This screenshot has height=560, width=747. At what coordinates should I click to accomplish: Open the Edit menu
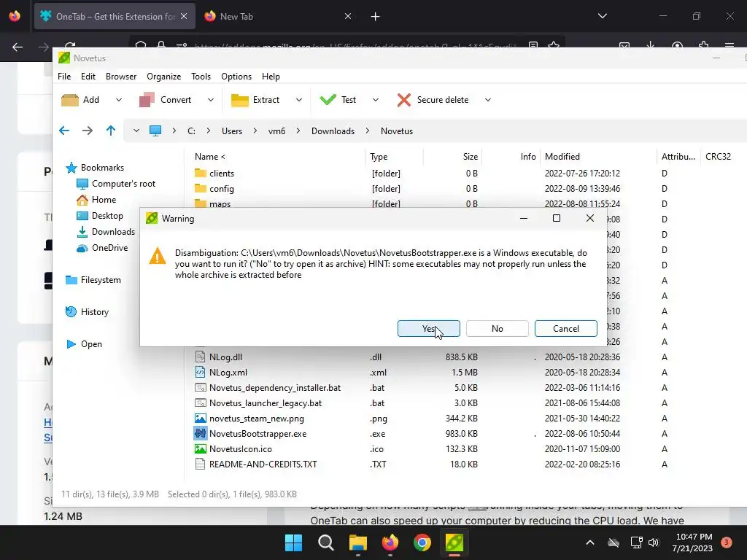coord(88,77)
